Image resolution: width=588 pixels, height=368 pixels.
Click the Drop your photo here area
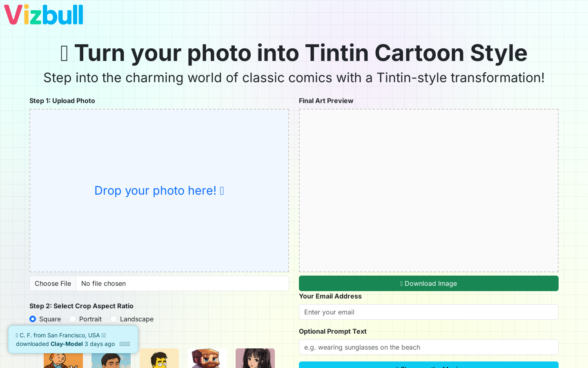(x=159, y=191)
